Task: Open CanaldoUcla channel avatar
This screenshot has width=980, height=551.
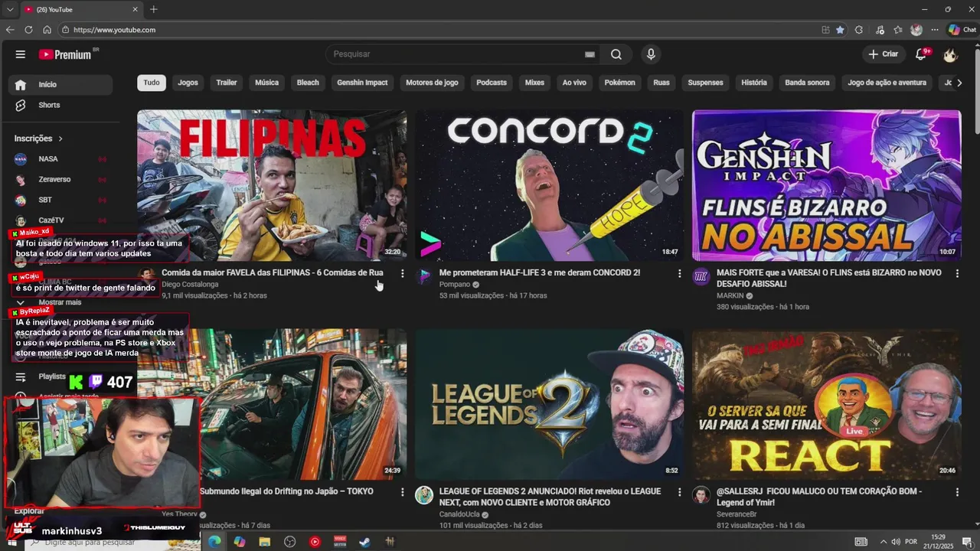Action: (x=424, y=495)
